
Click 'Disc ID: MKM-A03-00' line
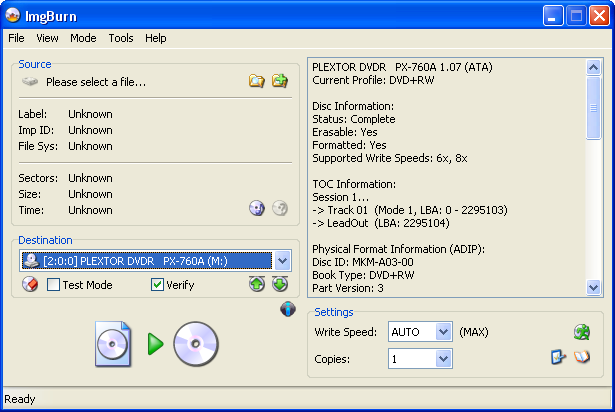pyautogui.click(x=363, y=262)
